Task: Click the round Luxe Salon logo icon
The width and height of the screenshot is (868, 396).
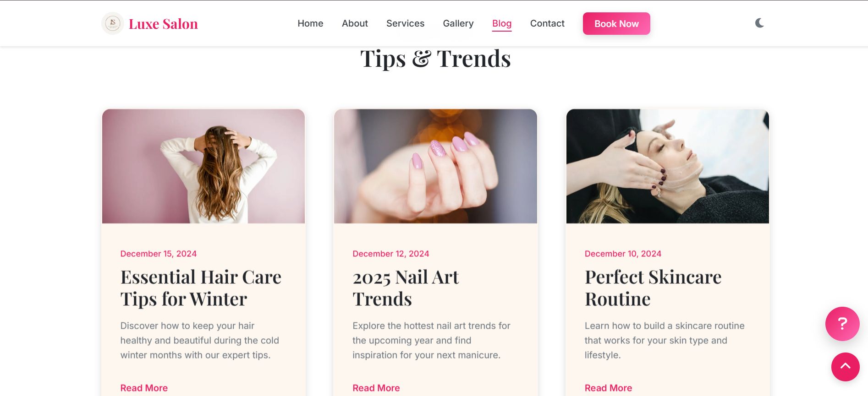Action: pyautogui.click(x=113, y=23)
